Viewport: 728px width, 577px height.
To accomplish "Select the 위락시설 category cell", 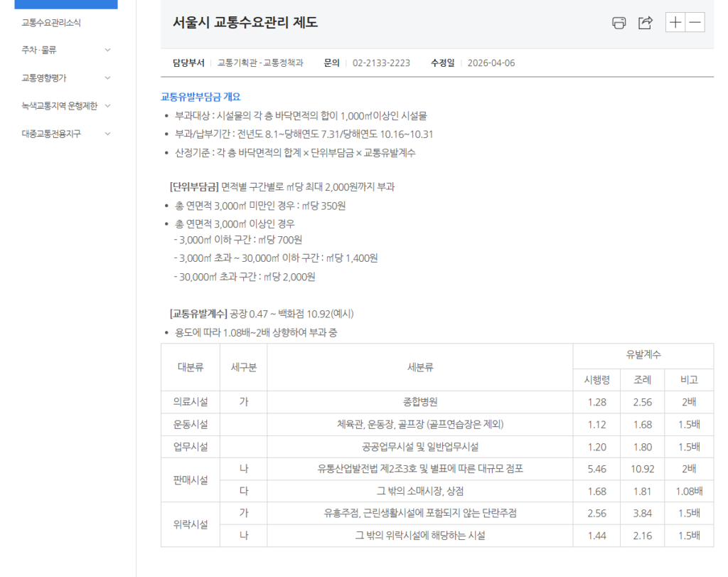I will point(191,524).
